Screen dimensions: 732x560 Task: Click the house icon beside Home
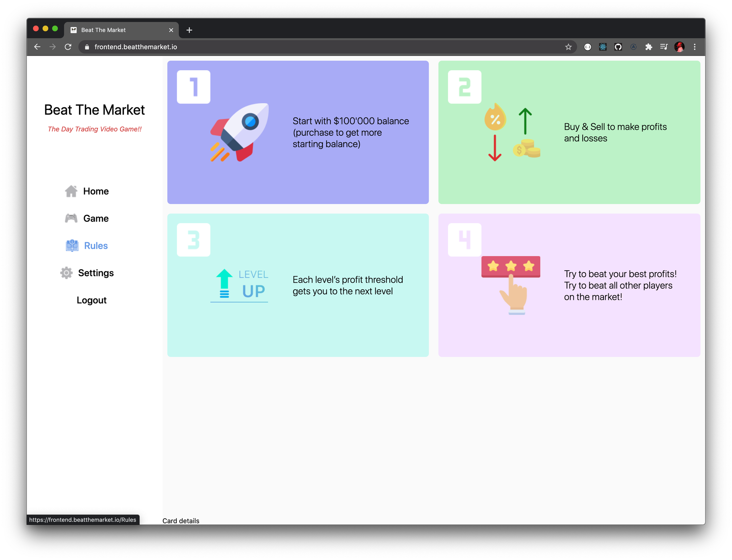71,191
